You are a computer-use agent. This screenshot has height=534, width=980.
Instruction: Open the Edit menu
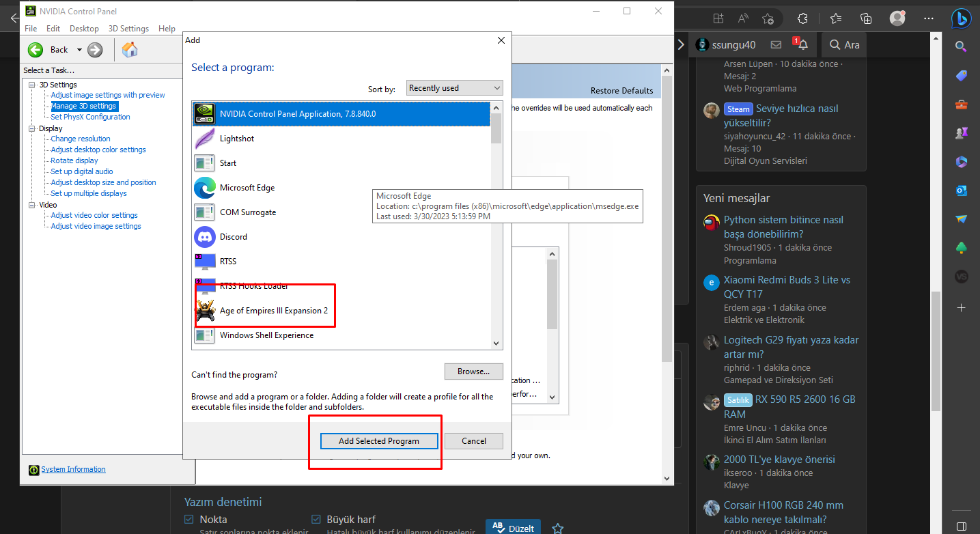pyautogui.click(x=53, y=29)
